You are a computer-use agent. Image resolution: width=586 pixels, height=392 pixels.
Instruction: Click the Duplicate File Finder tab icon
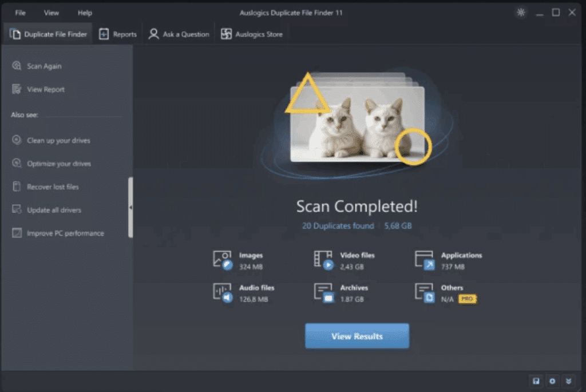[x=15, y=34]
